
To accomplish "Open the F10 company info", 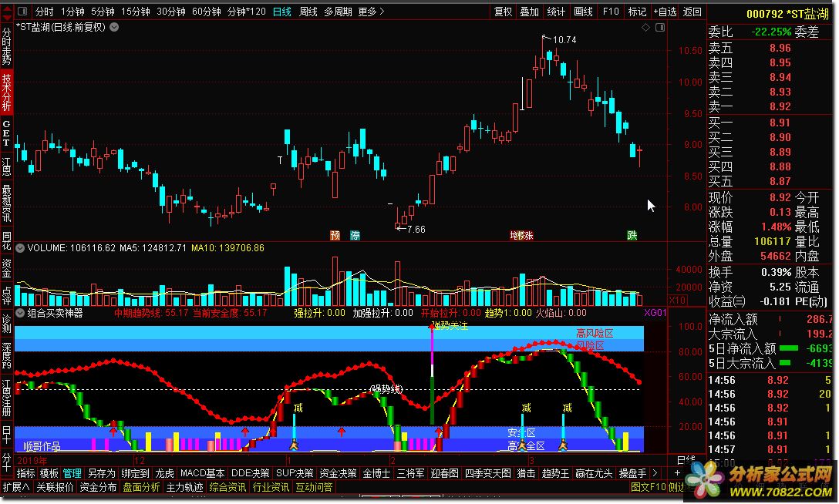I will tap(611, 12).
